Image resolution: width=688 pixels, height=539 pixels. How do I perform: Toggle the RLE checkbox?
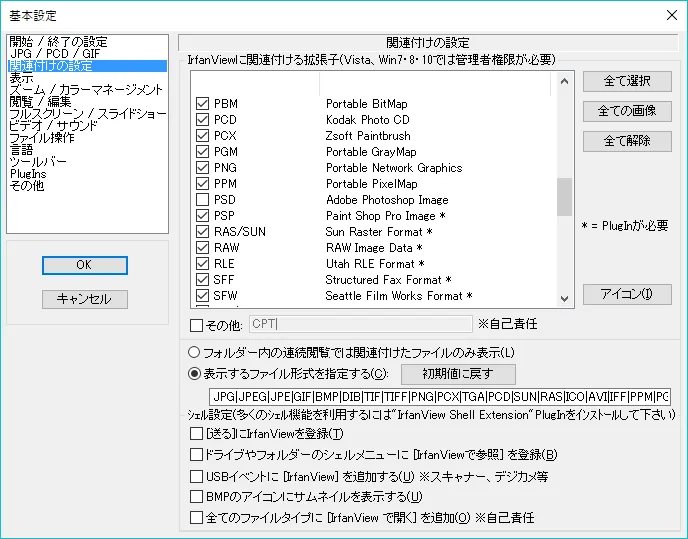[x=202, y=263]
